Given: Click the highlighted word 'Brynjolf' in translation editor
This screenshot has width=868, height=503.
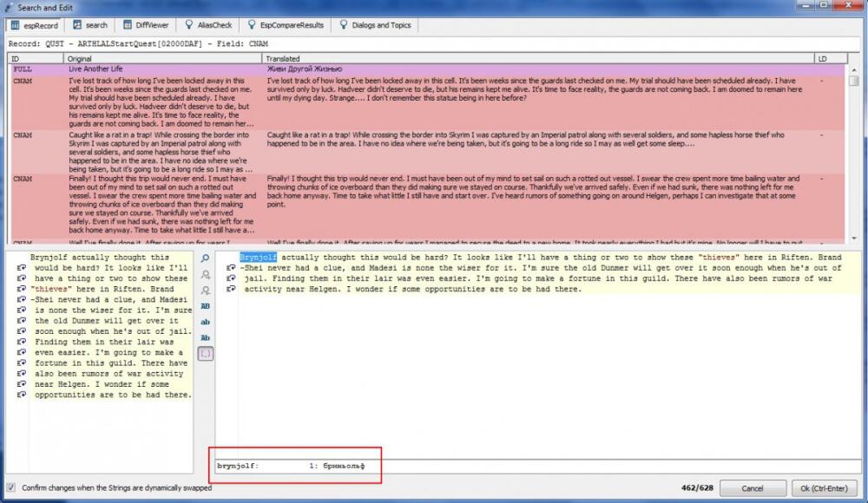Looking at the screenshot, I should pos(258,258).
